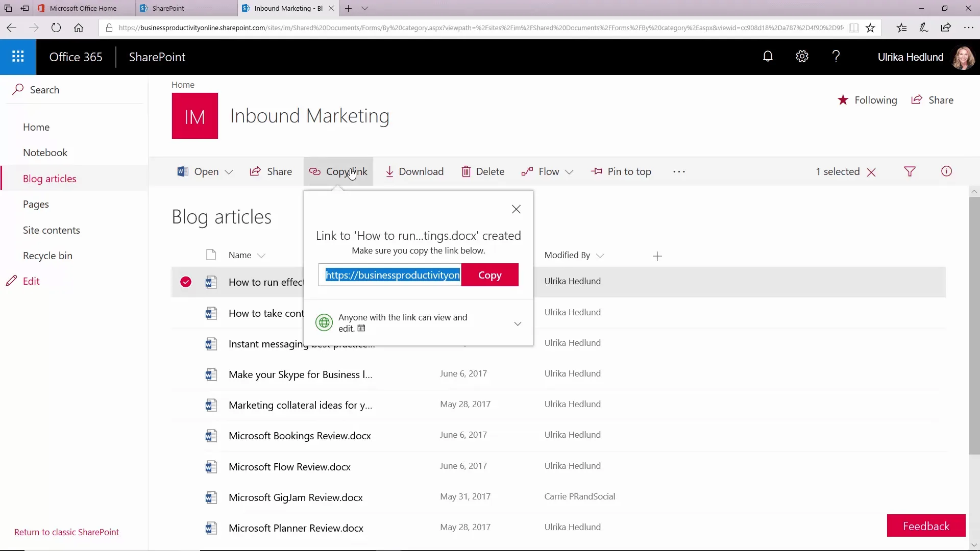
Task: Click the Word icon for Microsoft Planner Review.docx
Action: pyautogui.click(x=211, y=528)
